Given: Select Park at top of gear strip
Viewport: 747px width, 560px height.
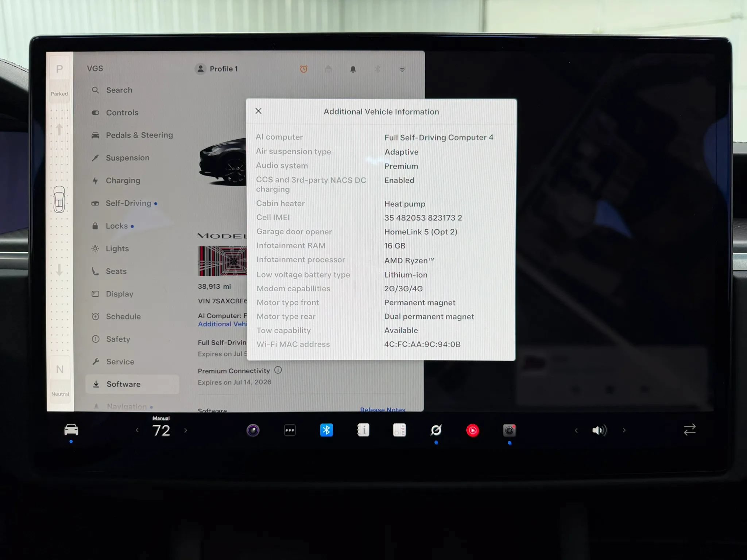Looking at the screenshot, I should [59, 69].
